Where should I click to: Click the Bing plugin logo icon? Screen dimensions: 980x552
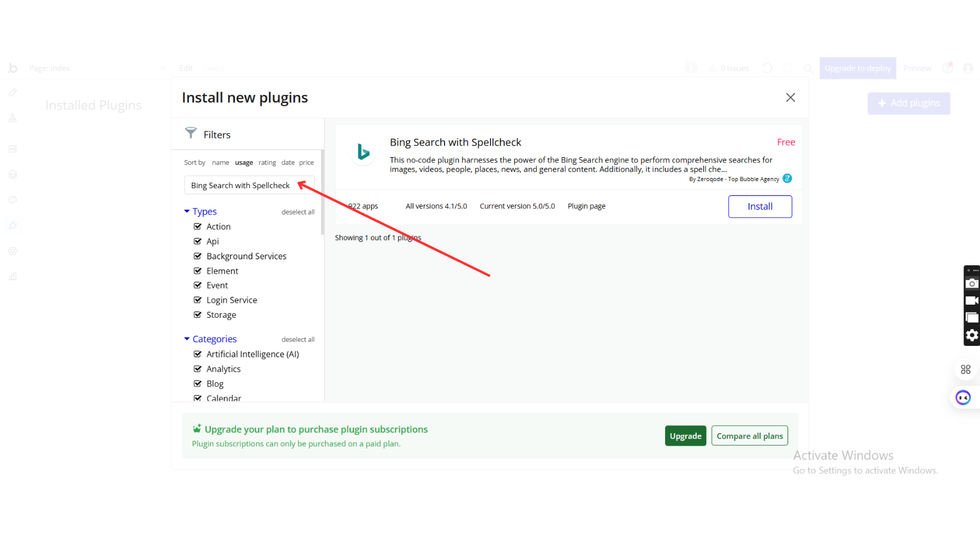click(363, 152)
